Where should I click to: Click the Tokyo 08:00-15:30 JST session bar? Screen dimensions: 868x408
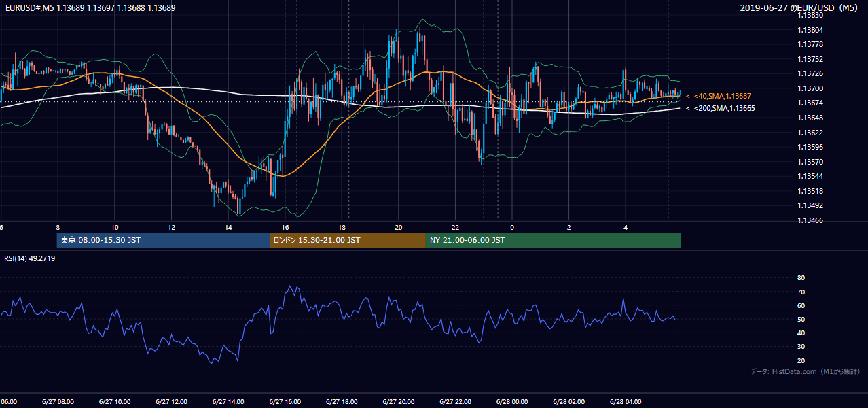point(163,240)
